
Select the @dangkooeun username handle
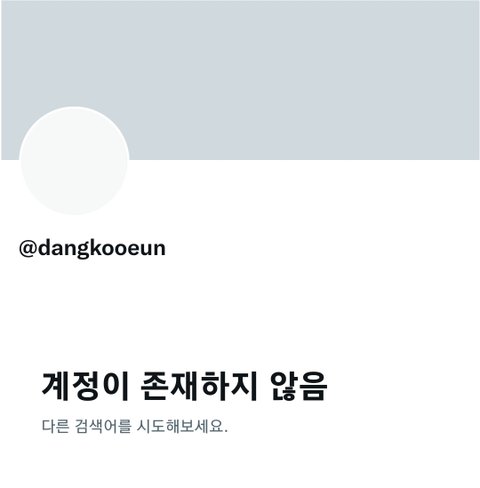(x=92, y=248)
